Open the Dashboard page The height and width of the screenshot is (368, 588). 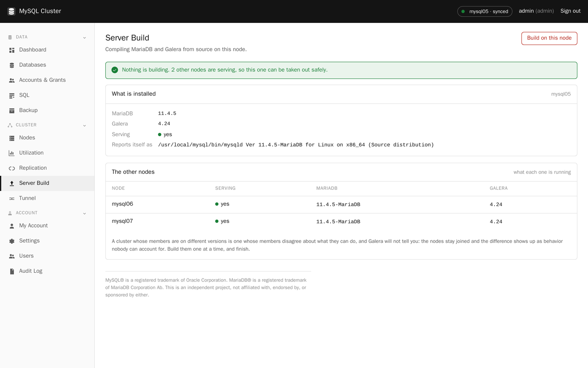click(x=47, y=50)
